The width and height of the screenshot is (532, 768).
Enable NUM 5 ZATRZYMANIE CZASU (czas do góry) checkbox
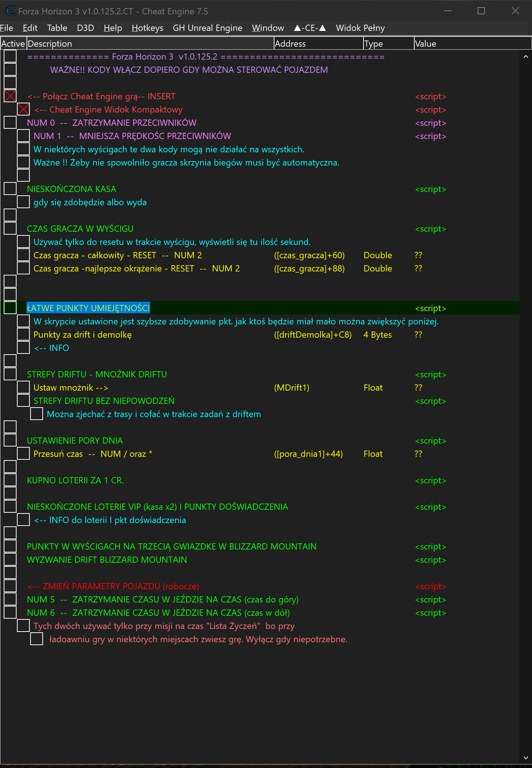pos(10,600)
